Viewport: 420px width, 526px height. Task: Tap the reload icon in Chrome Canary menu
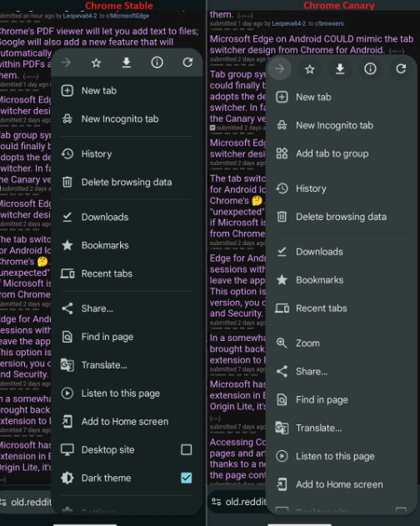coord(401,69)
